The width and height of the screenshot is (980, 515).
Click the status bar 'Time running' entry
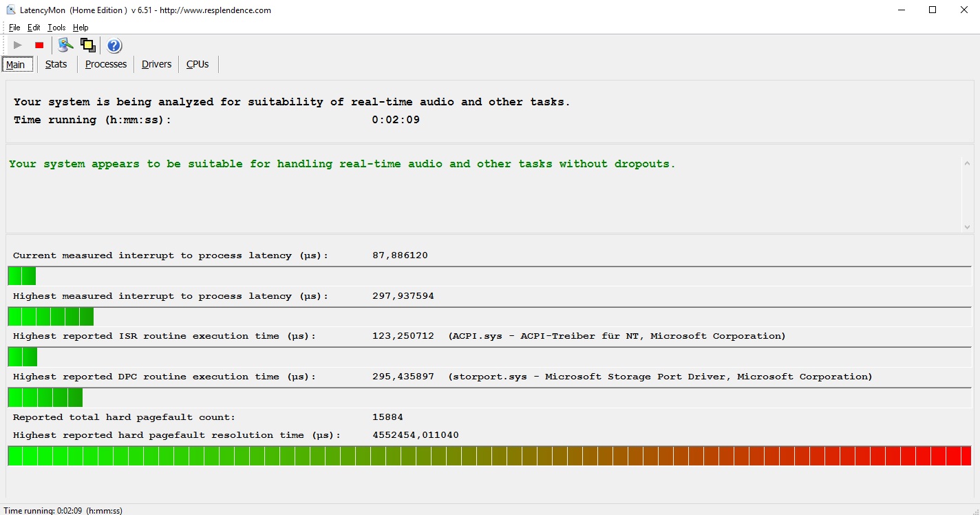click(63, 511)
